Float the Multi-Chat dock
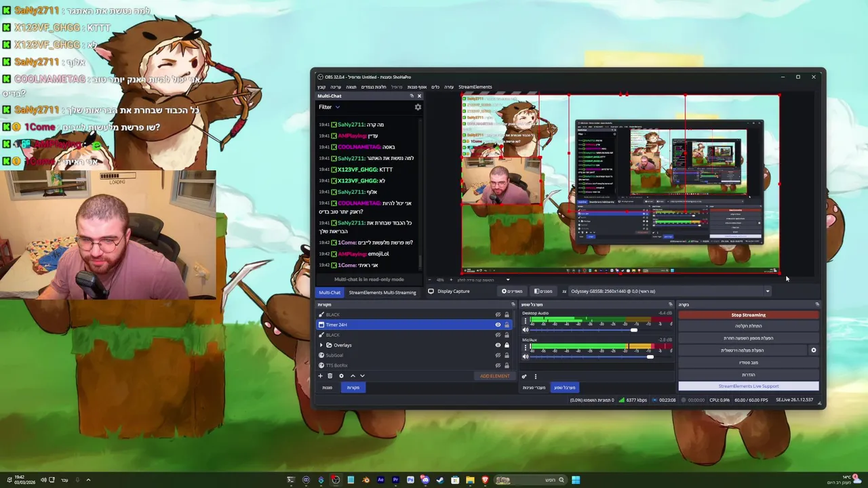Image resolution: width=868 pixels, height=488 pixels. [x=412, y=96]
